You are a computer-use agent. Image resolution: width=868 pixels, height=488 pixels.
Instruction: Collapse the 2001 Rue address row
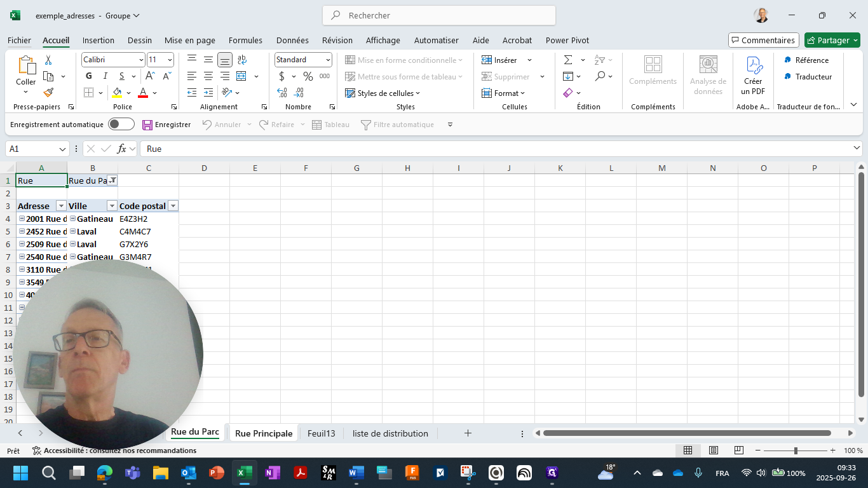pos(22,219)
